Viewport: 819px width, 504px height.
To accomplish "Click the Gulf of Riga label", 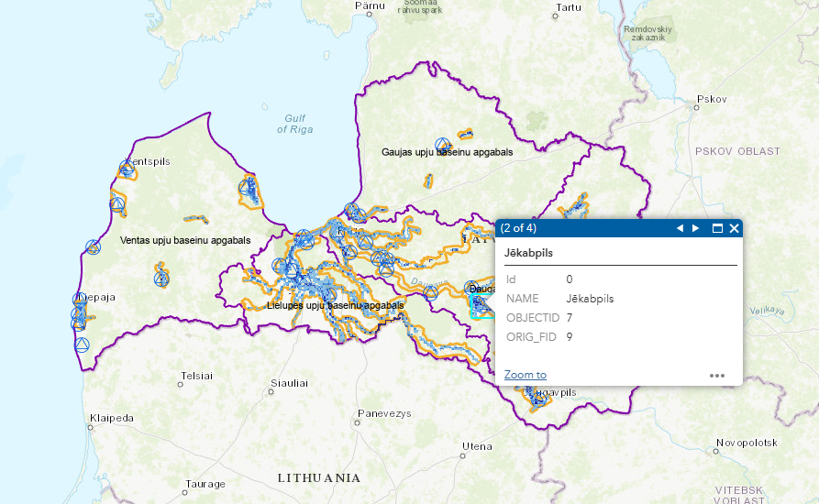I will point(294,124).
